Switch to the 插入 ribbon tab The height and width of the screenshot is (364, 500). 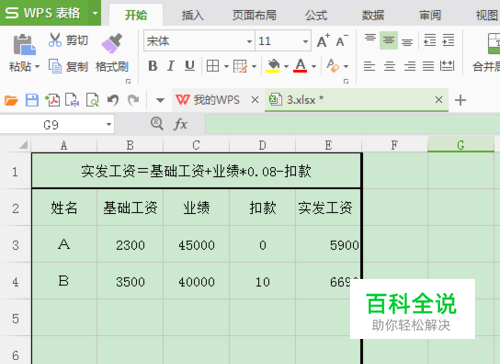(x=192, y=15)
